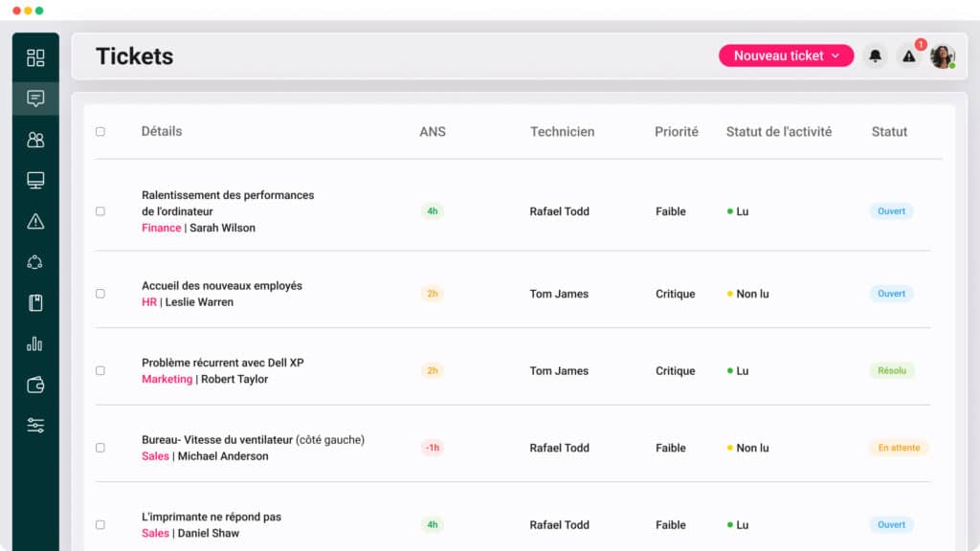Open the dashboard grid icon in sidebar

[x=35, y=58]
